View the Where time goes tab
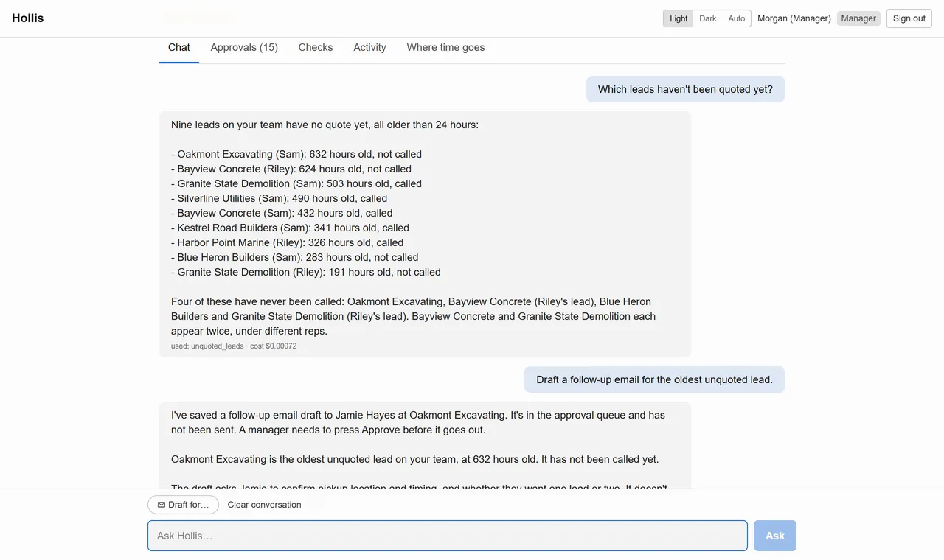 click(445, 48)
